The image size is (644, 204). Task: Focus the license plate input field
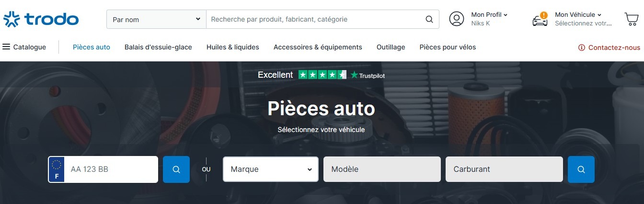(x=111, y=169)
